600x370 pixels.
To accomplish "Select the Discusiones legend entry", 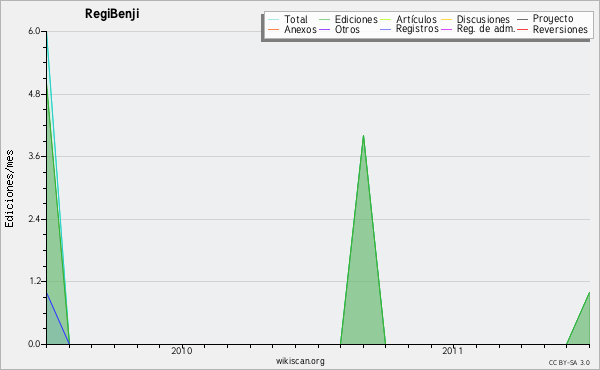I will pos(483,19).
